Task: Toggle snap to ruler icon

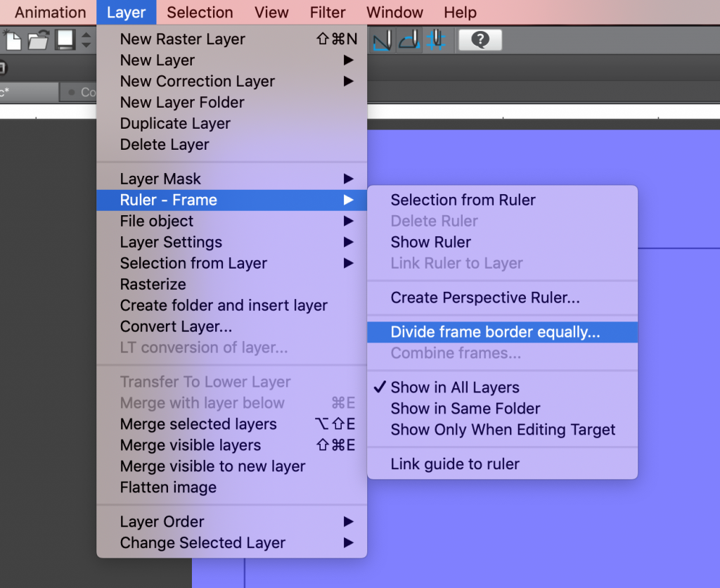Action: coord(382,40)
